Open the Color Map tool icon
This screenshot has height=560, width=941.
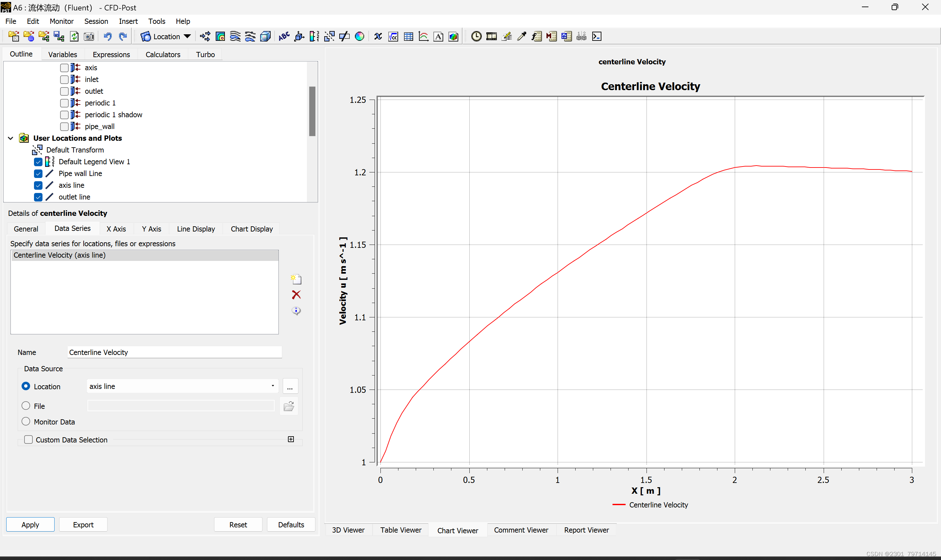point(360,36)
